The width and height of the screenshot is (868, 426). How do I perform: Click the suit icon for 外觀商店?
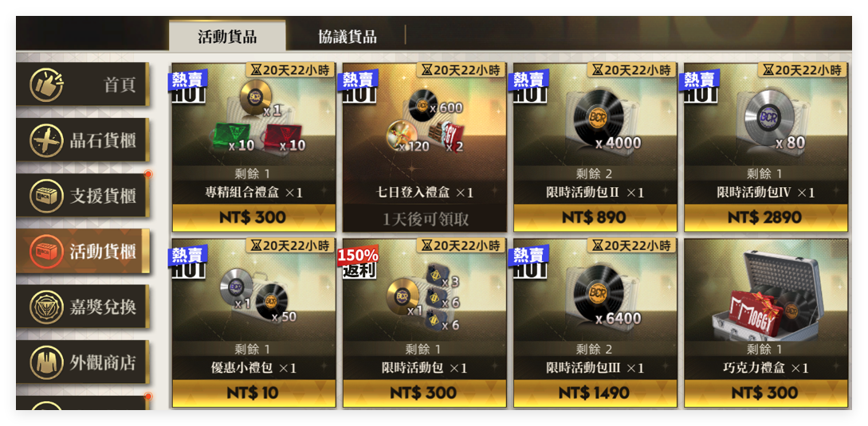pos(46,363)
